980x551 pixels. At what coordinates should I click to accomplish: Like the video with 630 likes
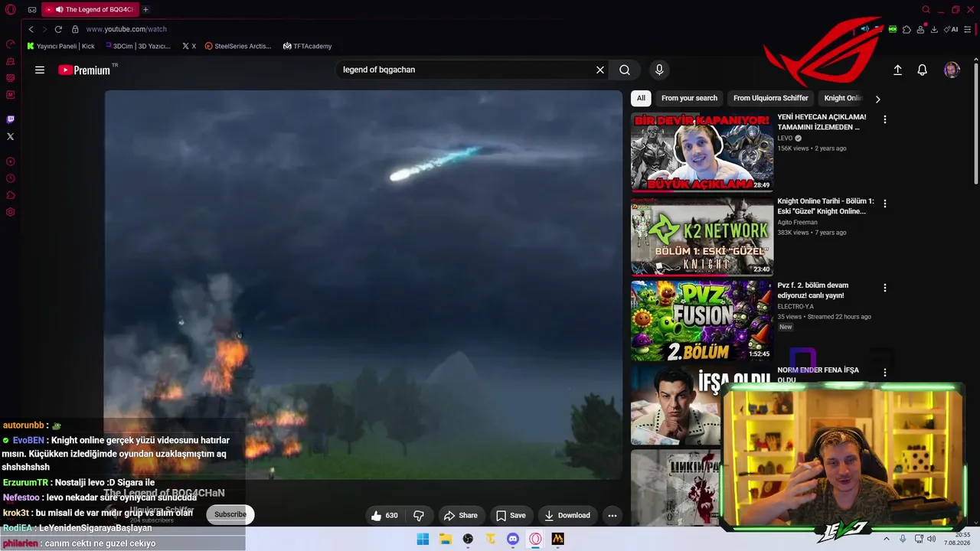click(x=384, y=516)
